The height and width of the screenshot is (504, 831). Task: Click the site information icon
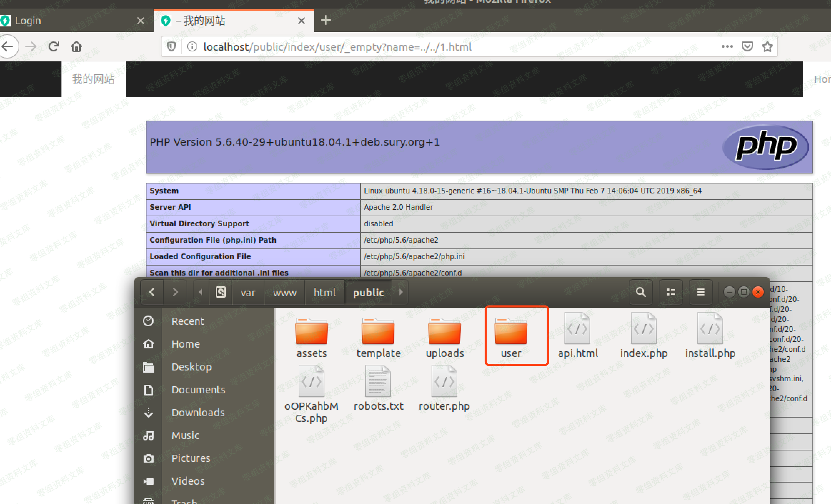click(192, 47)
